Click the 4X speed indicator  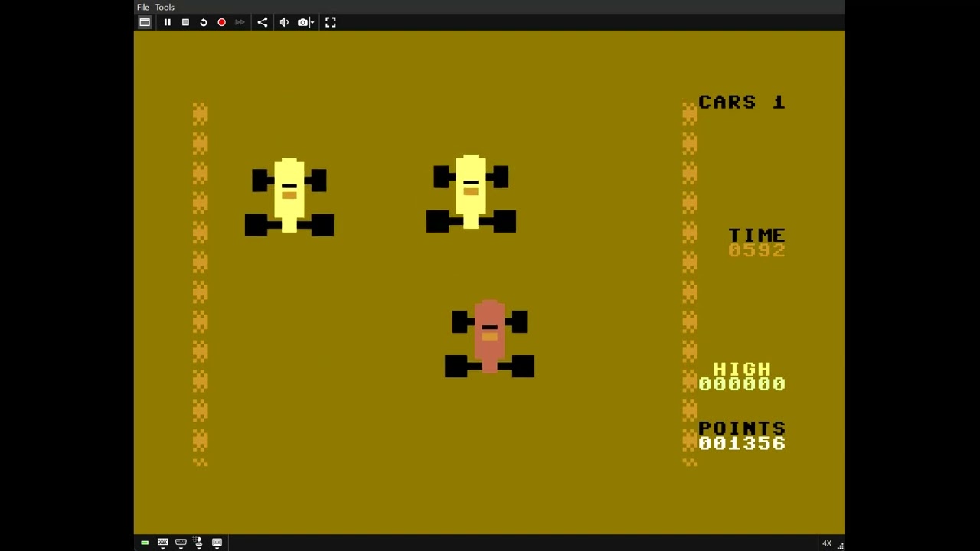tap(827, 543)
